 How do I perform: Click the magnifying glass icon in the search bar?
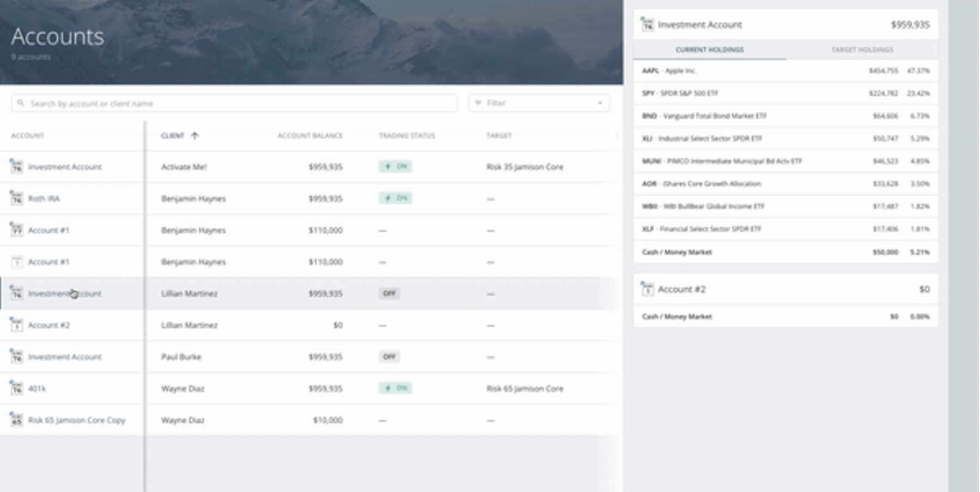tap(21, 103)
